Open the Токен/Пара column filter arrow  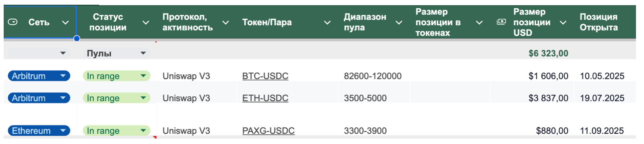[327, 23]
